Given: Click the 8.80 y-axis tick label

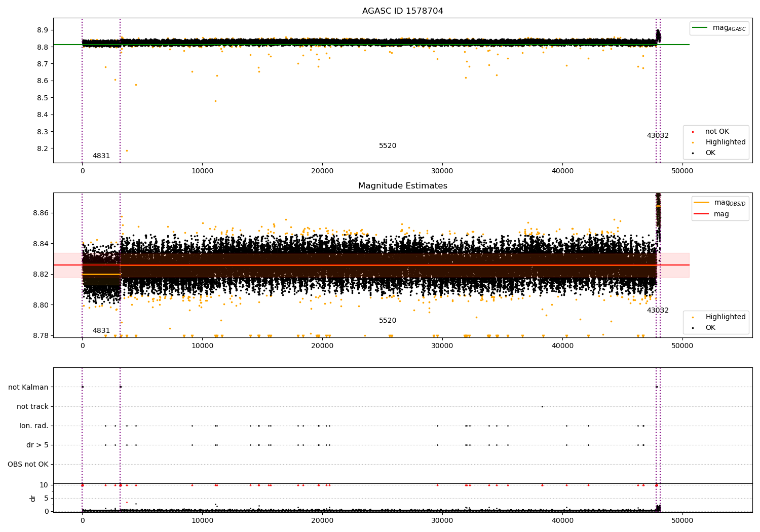Looking at the screenshot, I should tap(41, 305).
